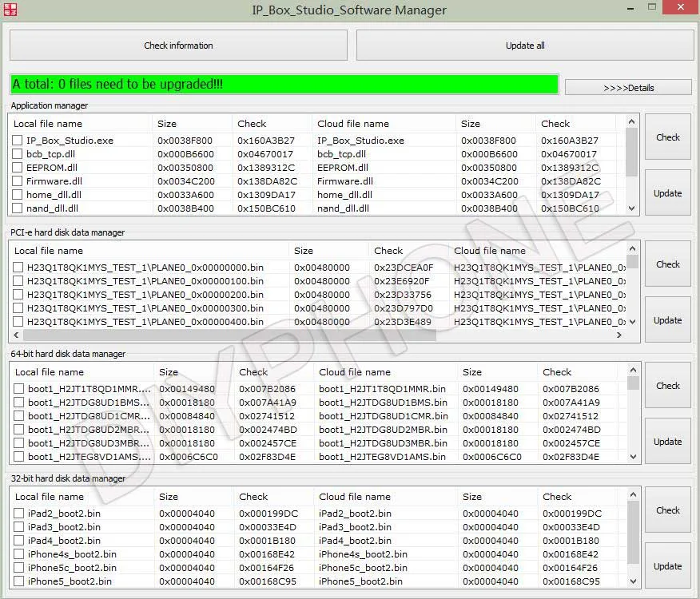
Task: Click Check in PCI-e hard disk section
Action: (668, 264)
